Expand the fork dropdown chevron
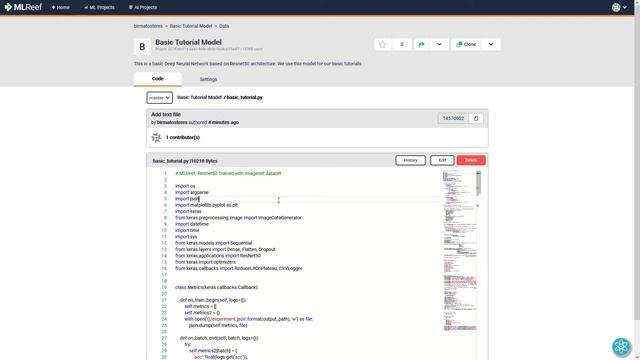 tap(439, 44)
